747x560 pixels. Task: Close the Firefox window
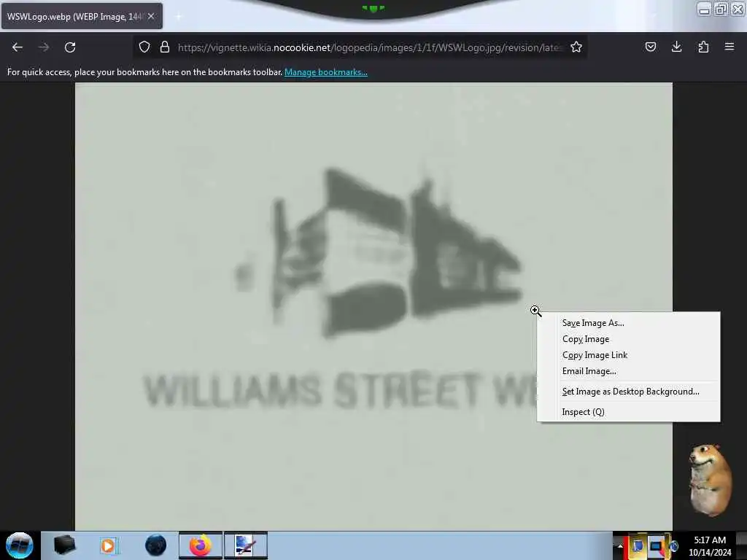[x=737, y=9]
